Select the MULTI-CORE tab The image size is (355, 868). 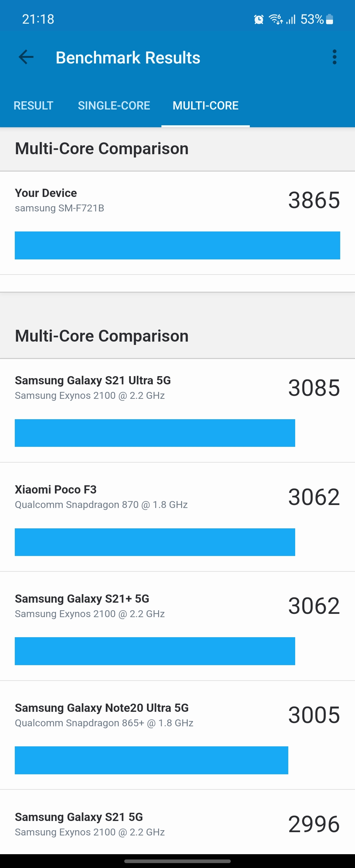coord(205,106)
